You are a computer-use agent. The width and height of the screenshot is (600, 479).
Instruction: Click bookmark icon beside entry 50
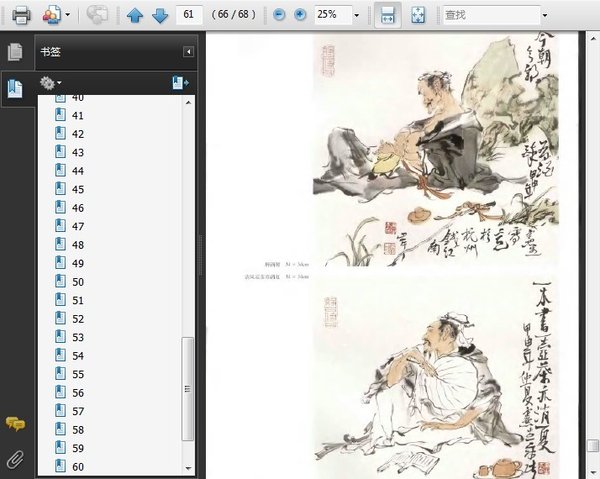(x=60, y=281)
